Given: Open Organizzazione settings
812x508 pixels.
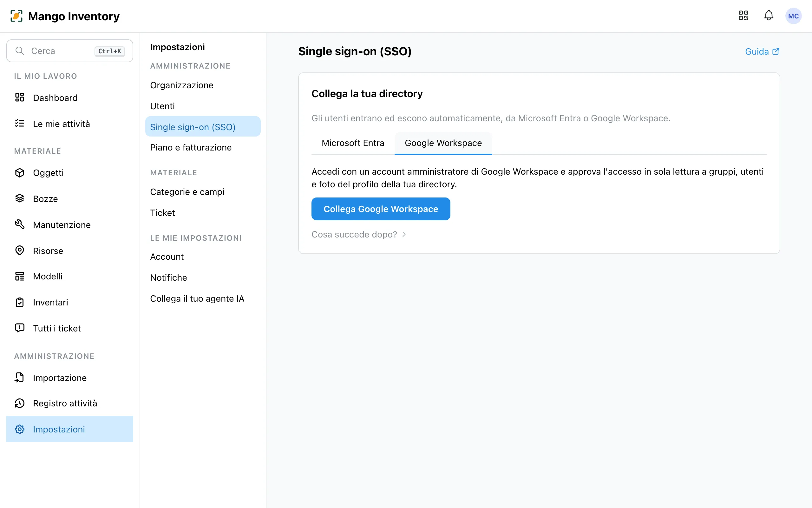Looking at the screenshot, I should (x=203, y=85).
